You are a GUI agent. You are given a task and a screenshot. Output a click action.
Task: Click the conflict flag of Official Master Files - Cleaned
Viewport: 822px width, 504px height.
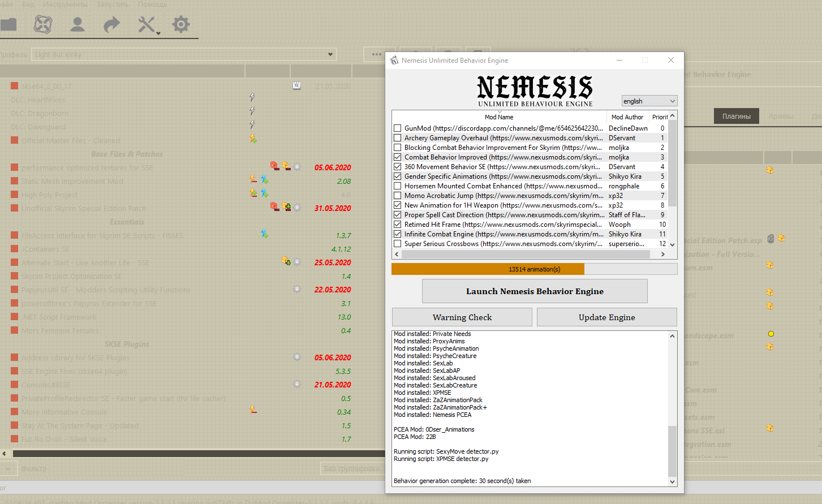[253, 139]
